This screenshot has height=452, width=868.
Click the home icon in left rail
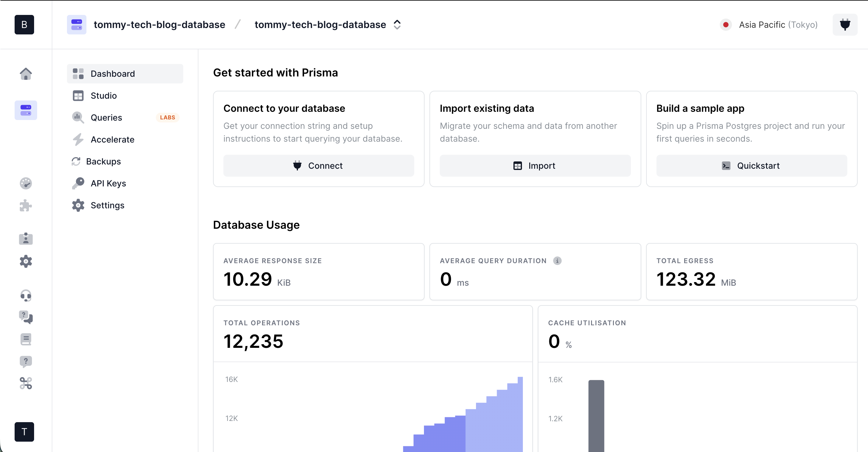(x=26, y=73)
